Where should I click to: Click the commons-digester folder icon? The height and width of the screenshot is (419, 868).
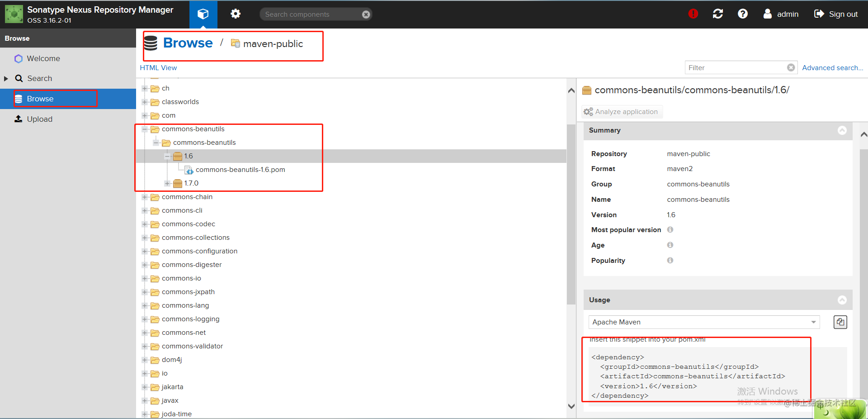click(x=155, y=265)
